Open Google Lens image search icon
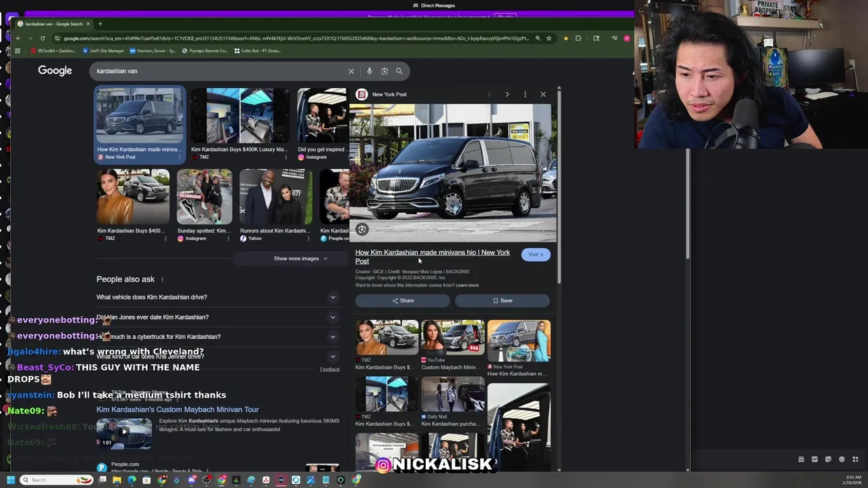 click(x=384, y=71)
